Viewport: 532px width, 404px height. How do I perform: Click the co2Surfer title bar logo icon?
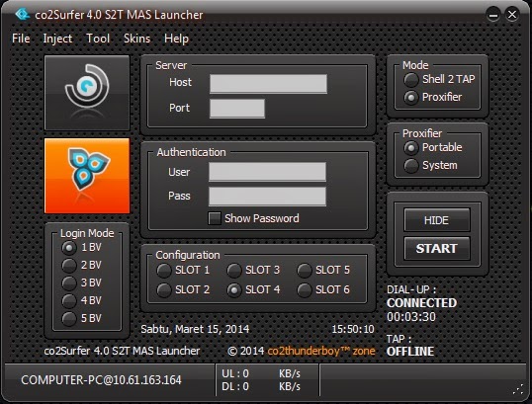tap(23, 14)
